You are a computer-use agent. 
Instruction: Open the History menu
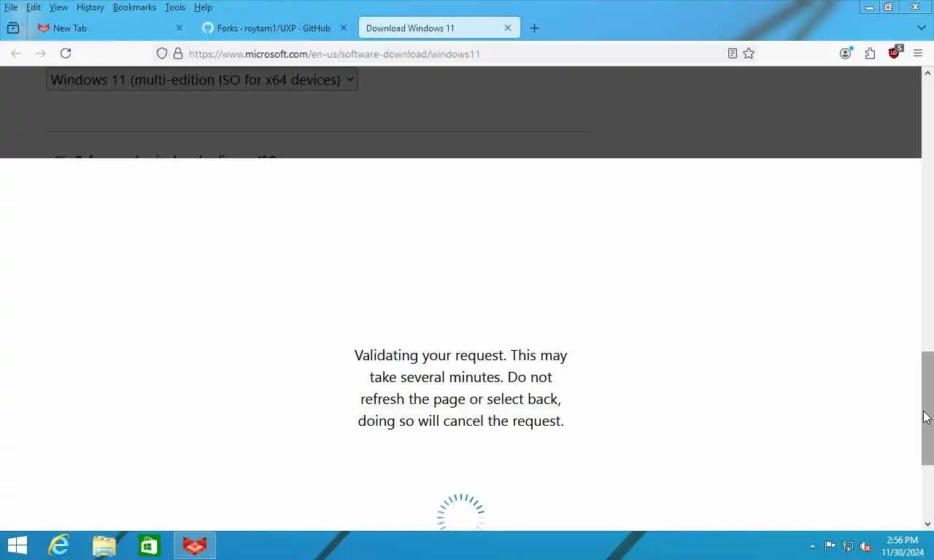[90, 7]
